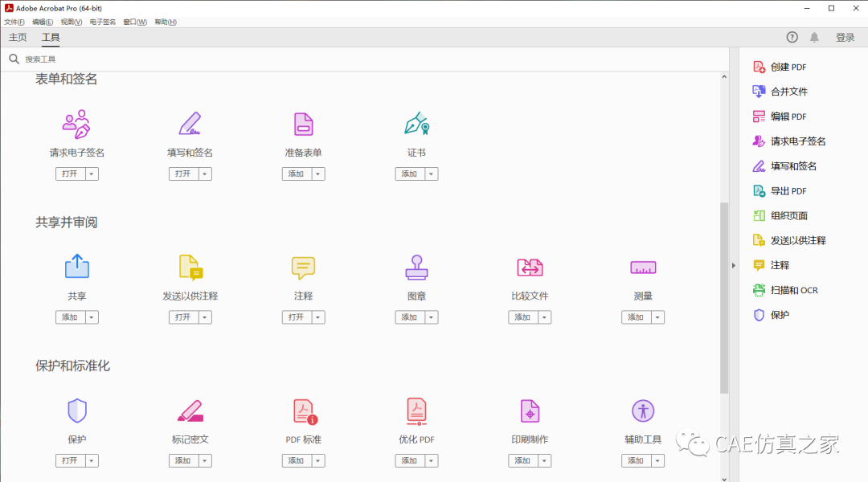
Task: Collapse the right tools pane arrow
Action: pos(734,266)
